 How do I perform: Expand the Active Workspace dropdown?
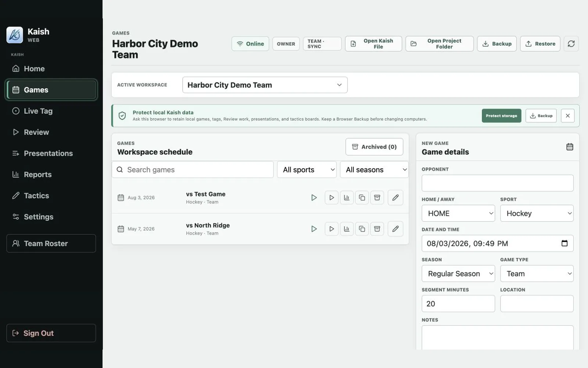point(265,85)
